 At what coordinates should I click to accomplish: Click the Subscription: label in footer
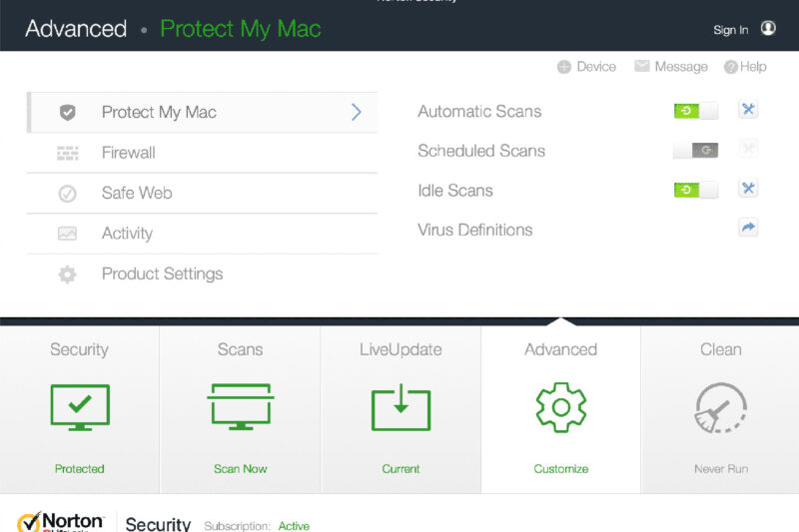click(237, 526)
